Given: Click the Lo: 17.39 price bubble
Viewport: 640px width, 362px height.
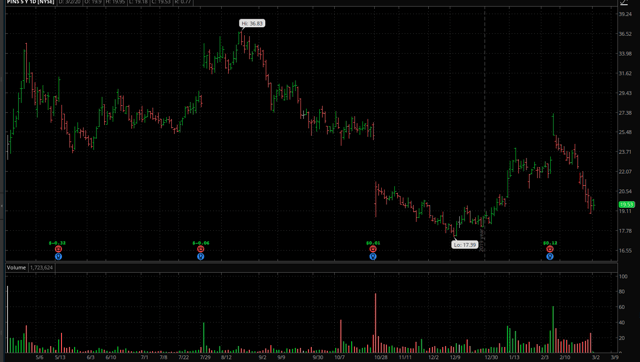Looking at the screenshot, I should pyautogui.click(x=465, y=244).
